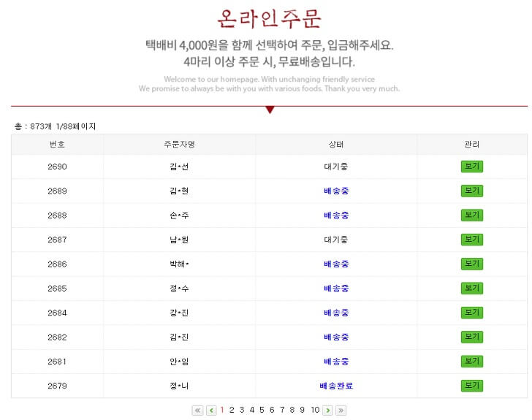Open 보기 button for order 2684
The width and height of the screenshot is (532, 420).
pos(471,313)
